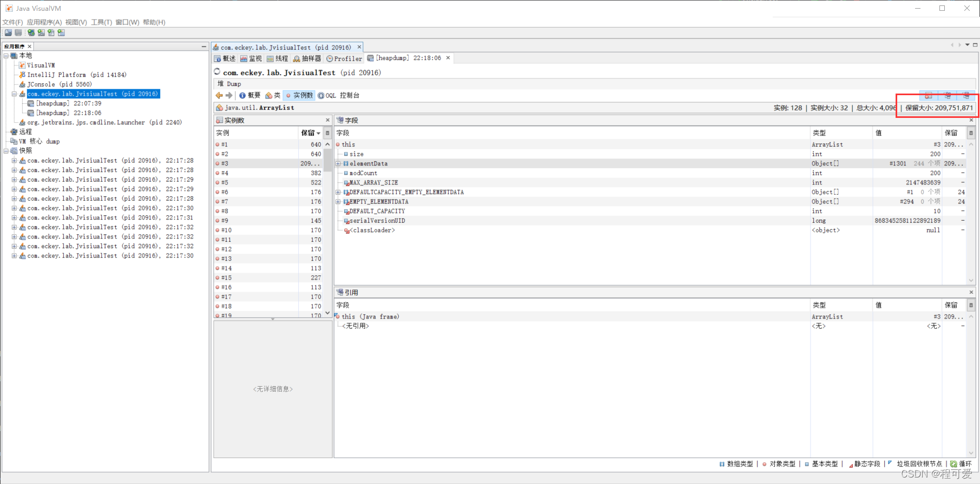Open the 帮助(H) menu

coord(154,22)
